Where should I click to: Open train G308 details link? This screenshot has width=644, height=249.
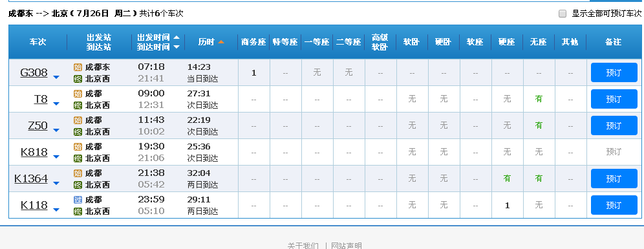tap(34, 72)
